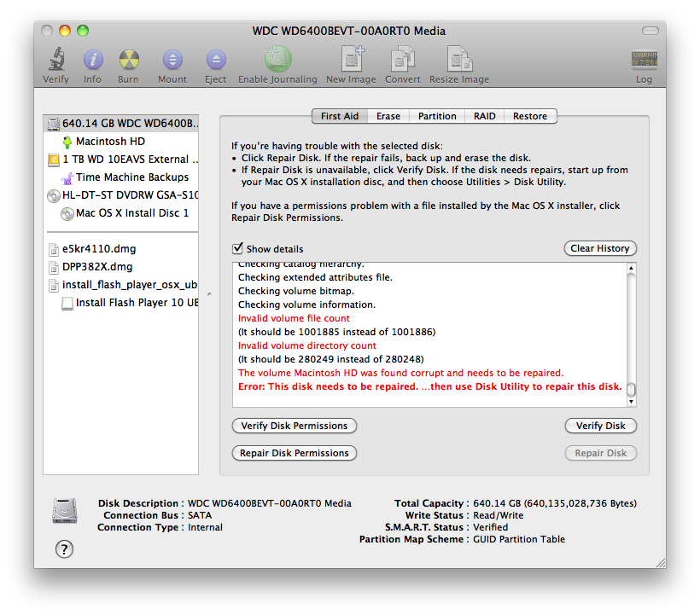Click the green zoom window button
The image size is (700, 615).
[x=83, y=31]
